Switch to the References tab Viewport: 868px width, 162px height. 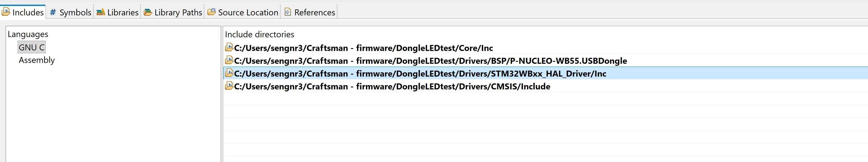point(310,12)
